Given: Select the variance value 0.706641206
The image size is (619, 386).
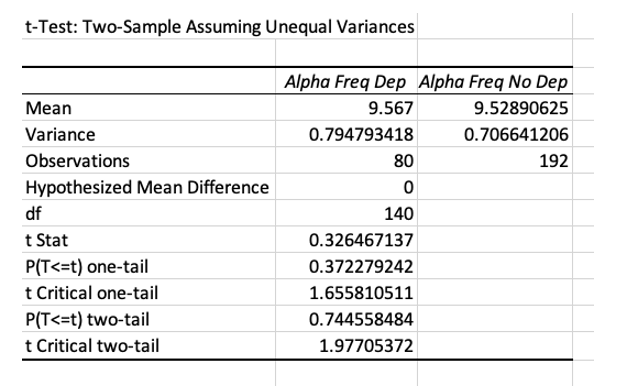Looking at the screenshot, I should coord(495,134).
